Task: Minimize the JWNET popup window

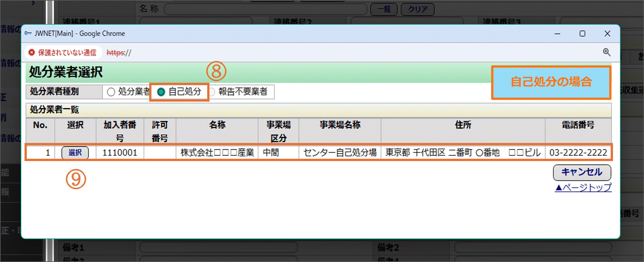Action: click(x=557, y=34)
